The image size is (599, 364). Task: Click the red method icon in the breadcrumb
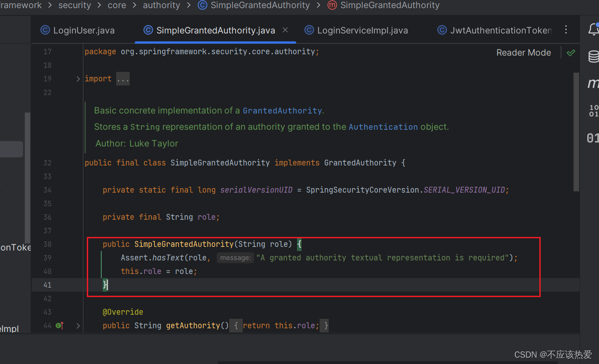point(332,5)
